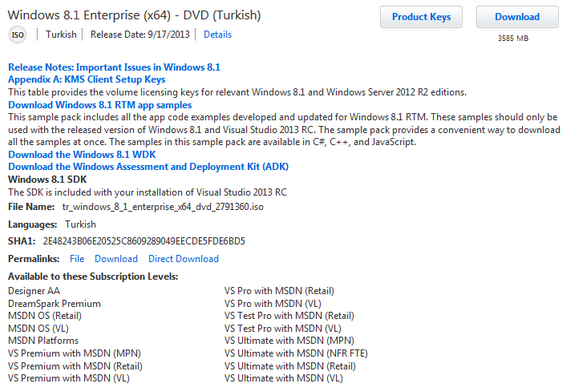Image resolution: width=565 pixels, height=387 pixels.
Task: Click the Windows 8.1 Enterprise (x64) title
Action: coord(134,15)
